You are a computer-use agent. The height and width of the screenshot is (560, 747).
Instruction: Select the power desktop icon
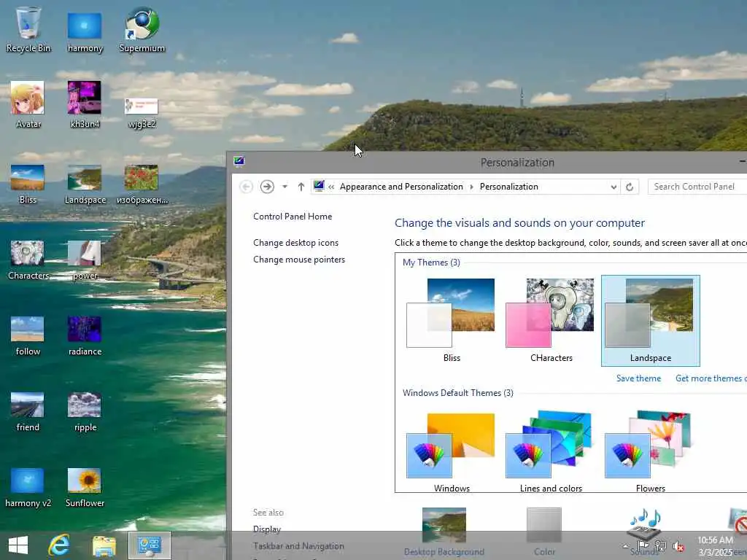click(x=85, y=260)
